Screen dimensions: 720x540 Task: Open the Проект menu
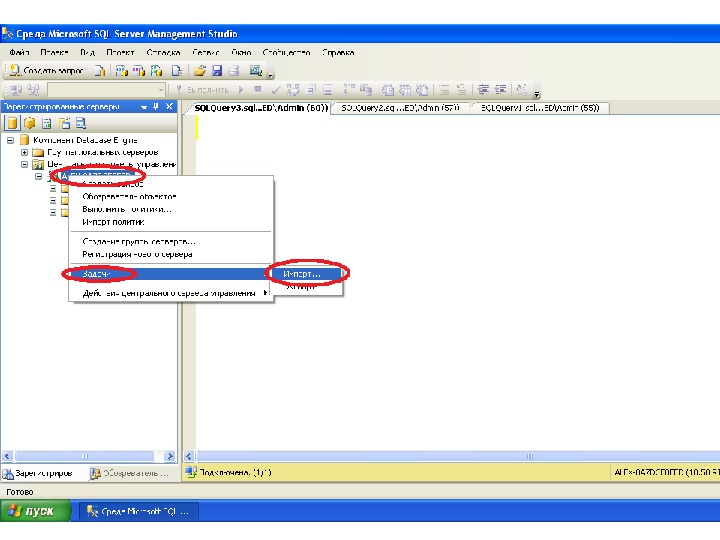pyautogui.click(x=120, y=52)
